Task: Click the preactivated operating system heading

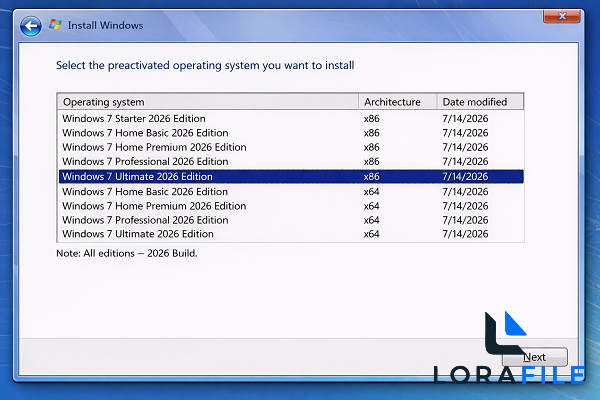Action: pos(205,65)
